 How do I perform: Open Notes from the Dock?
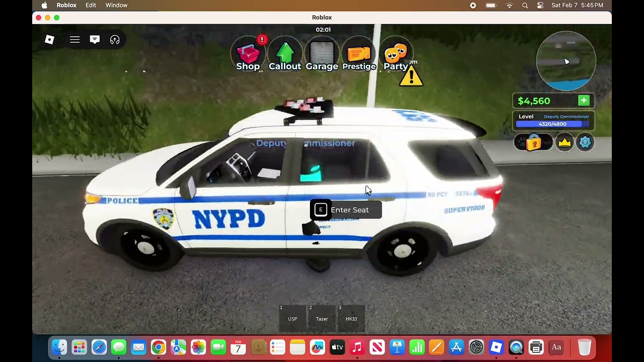coord(298,347)
